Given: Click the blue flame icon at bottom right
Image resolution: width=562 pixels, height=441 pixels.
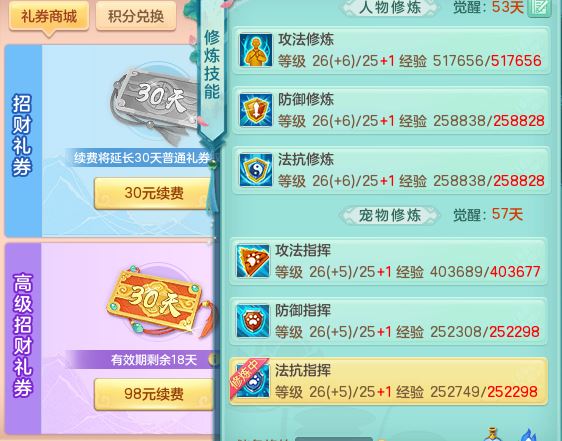Looking at the screenshot, I should (x=528, y=435).
